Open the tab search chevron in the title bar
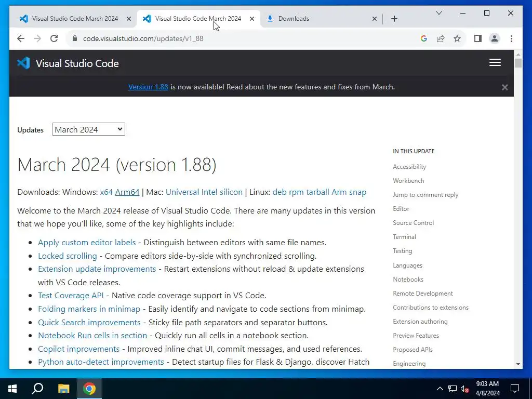 click(x=438, y=13)
